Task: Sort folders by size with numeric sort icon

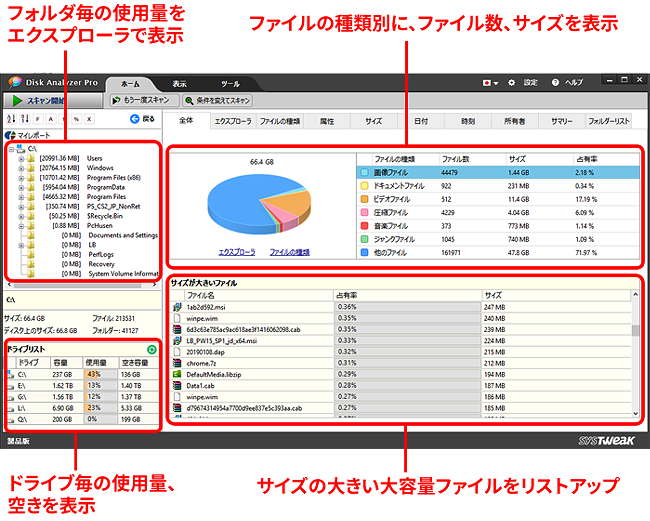Action: 25,119
